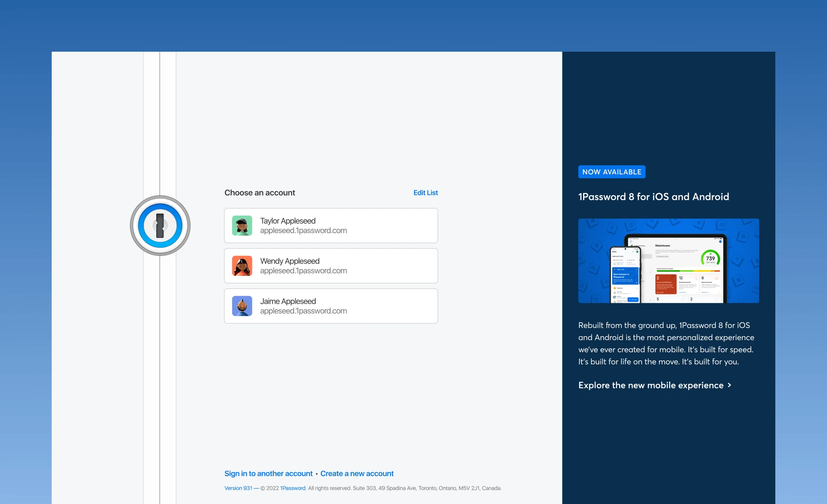Sign in to another account
The height and width of the screenshot is (504, 827).
tap(269, 473)
